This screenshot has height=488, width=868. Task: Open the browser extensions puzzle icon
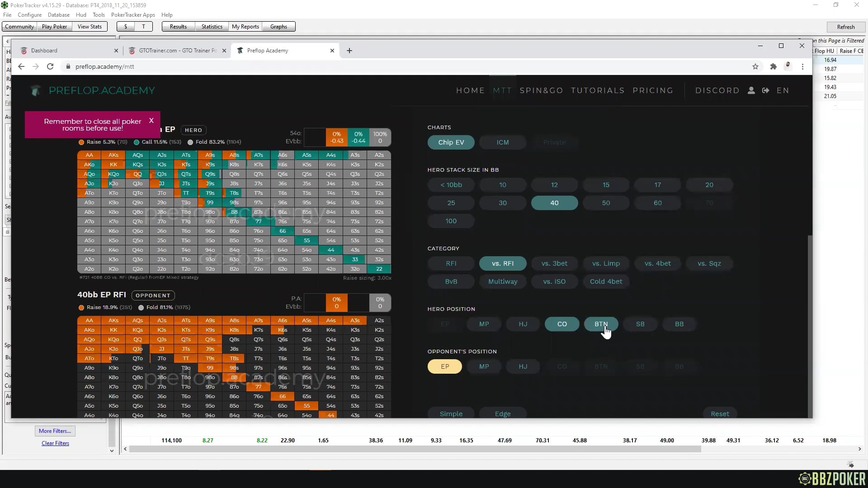pyautogui.click(x=773, y=66)
